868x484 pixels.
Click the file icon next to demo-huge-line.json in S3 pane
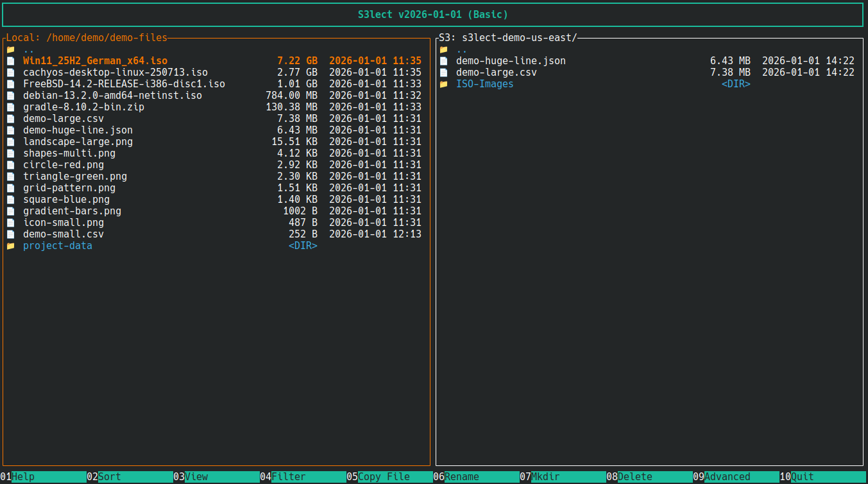(443, 60)
